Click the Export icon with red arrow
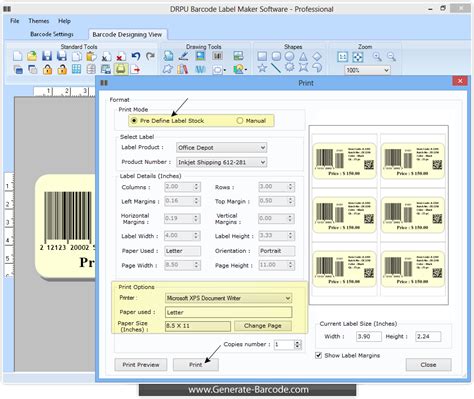The width and height of the screenshot is (474, 399). click(136, 69)
